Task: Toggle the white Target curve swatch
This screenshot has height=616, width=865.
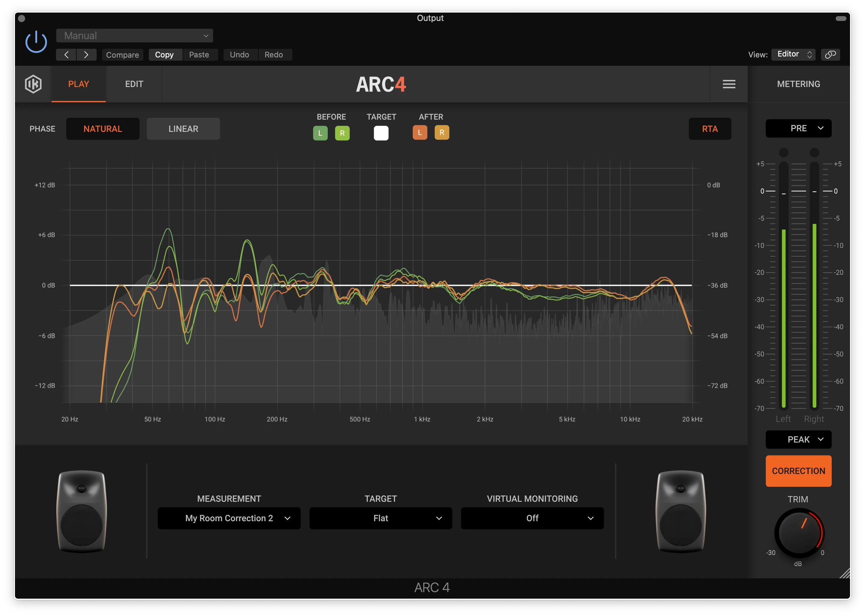Action: point(381,133)
